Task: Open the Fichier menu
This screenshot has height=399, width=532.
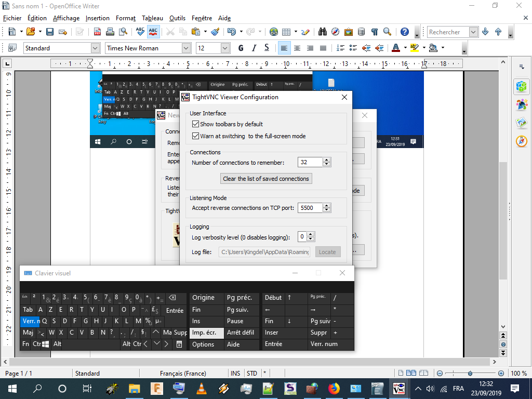Action: [x=12, y=18]
